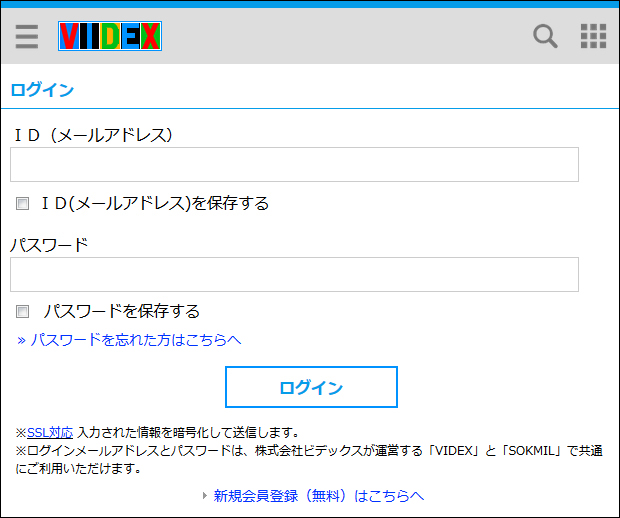Click the VIDEX logo
Screen dimensions: 620x518
click(x=110, y=36)
